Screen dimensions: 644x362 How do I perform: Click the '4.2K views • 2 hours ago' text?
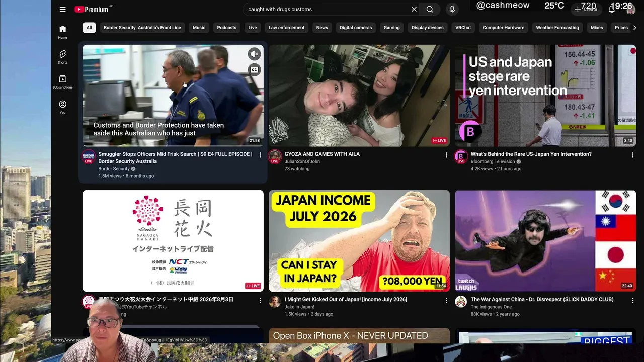496,169
